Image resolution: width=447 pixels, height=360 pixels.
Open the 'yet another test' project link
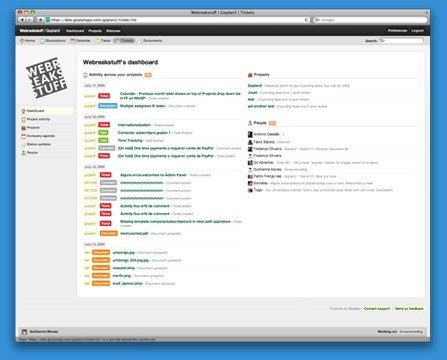[x=261, y=106]
